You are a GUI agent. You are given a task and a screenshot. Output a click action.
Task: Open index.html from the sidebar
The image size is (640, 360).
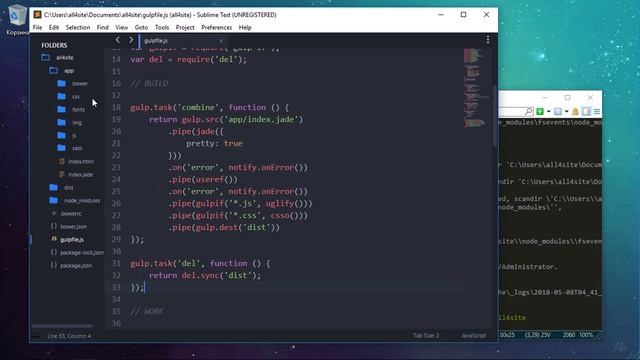click(81, 161)
